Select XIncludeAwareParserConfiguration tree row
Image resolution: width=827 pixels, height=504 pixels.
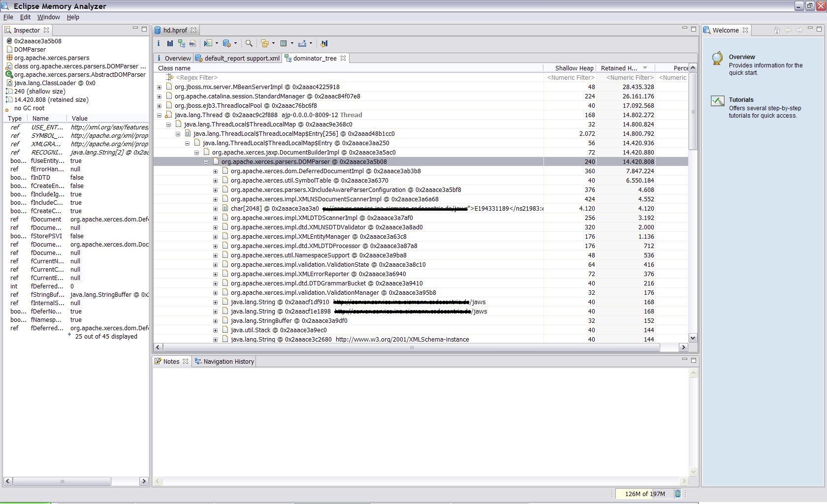(x=421, y=190)
